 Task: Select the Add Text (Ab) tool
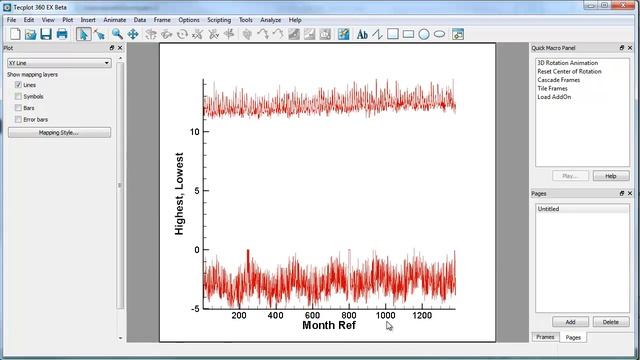[362, 34]
